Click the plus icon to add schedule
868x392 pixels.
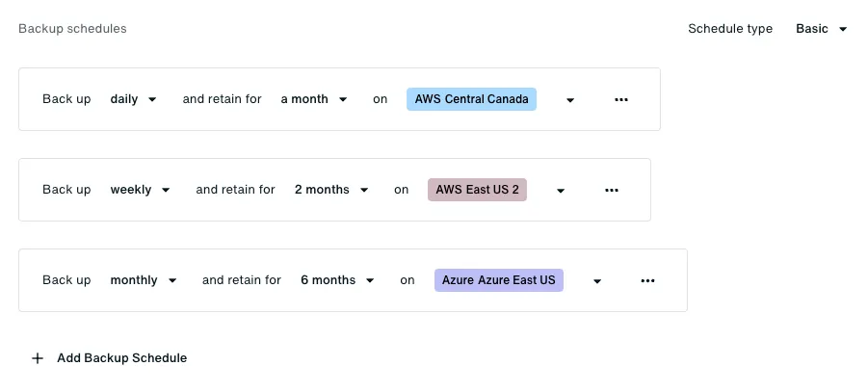click(37, 358)
